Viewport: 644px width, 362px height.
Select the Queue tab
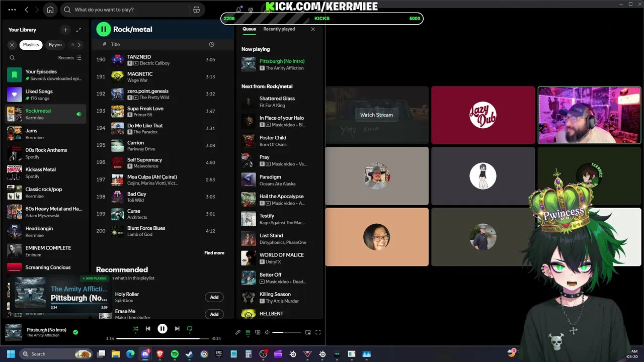[250, 29]
